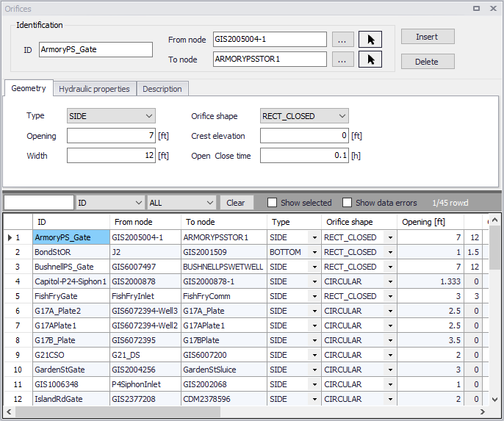Screen dimensions: 504x421
Task: Select the G17BPlate To node cell
Action: (x=224, y=340)
